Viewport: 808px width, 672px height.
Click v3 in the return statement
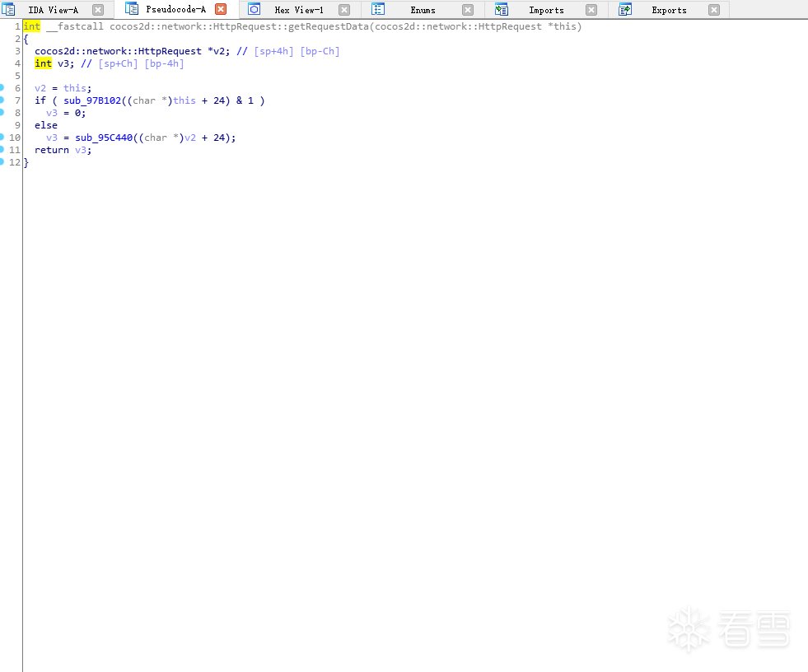point(81,150)
